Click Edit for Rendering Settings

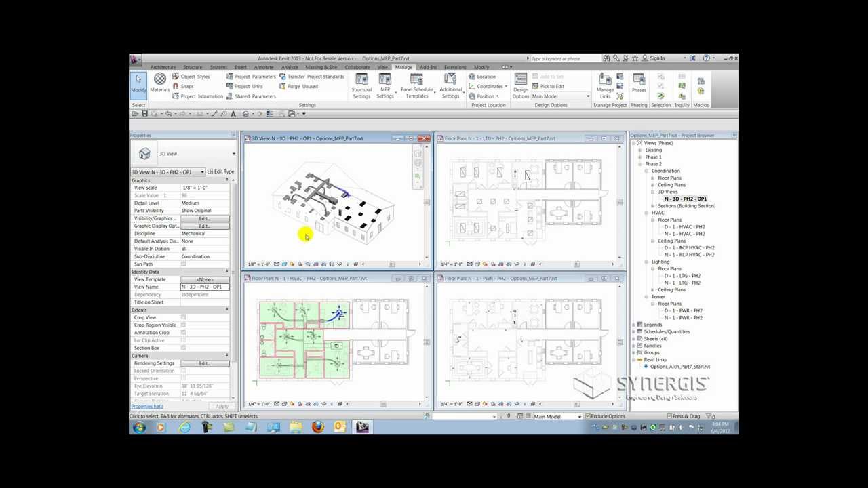[204, 363]
